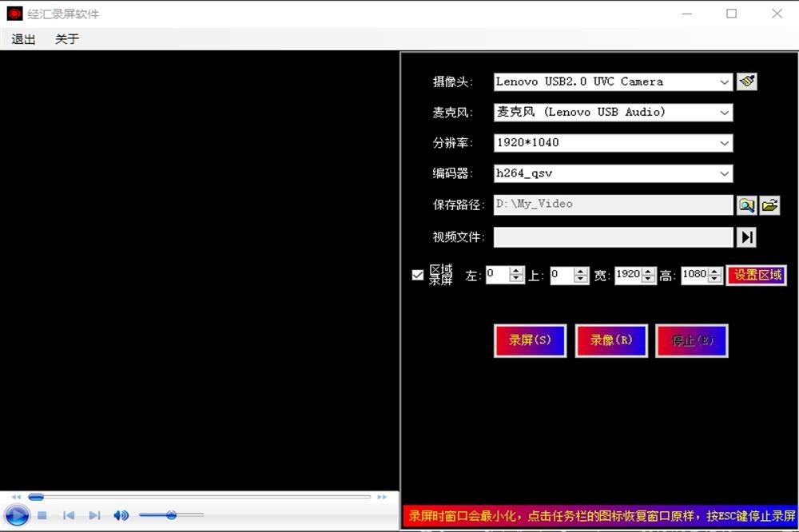Click the Stop square in the player bar
Image resolution: width=799 pixels, height=532 pixels.
[x=43, y=516]
